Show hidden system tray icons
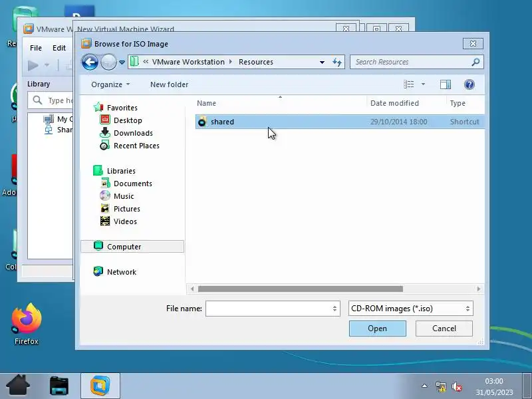 pyautogui.click(x=424, y=386)
